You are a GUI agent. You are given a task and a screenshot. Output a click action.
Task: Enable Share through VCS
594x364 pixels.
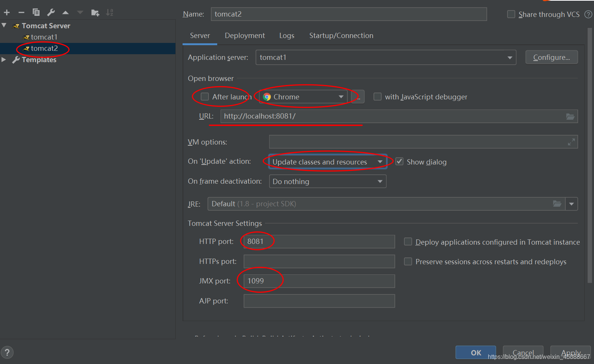pos(511,14)
